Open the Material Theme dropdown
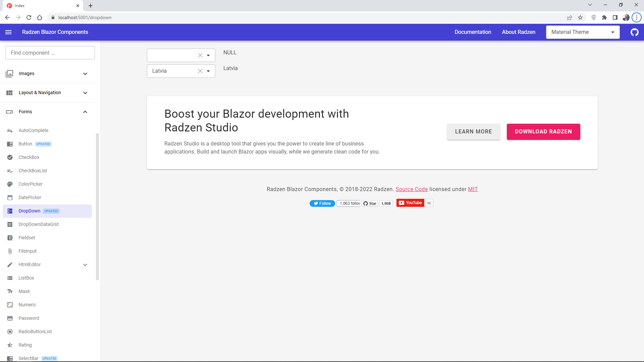This screenshot has width=644, height=362. [x=612, y=32]
